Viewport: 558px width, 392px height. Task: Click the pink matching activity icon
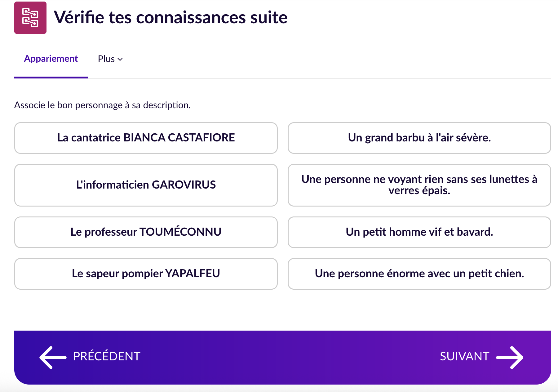30,18
